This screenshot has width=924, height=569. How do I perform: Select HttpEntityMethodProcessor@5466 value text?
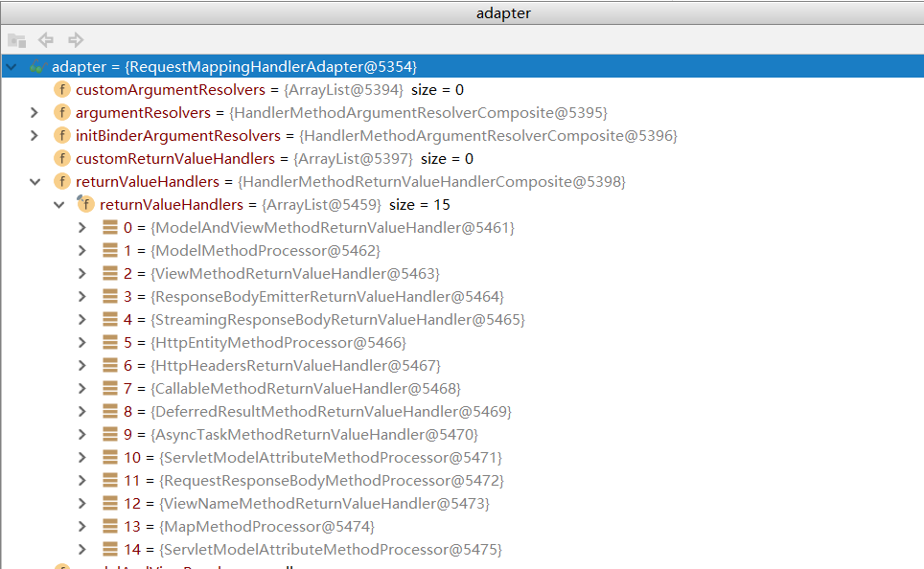pyautogui.click(x=278, y=342)
